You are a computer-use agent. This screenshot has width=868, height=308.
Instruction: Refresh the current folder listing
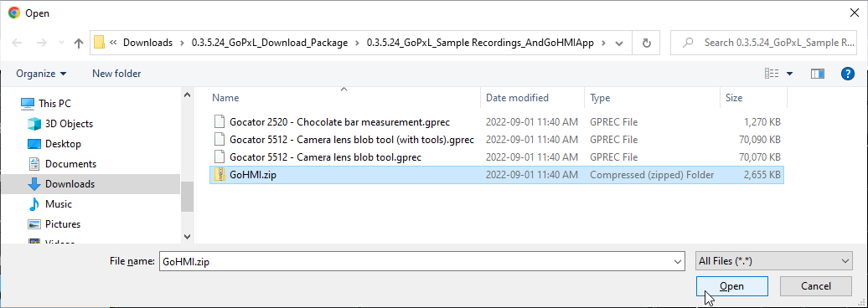(x=646, y=43)
